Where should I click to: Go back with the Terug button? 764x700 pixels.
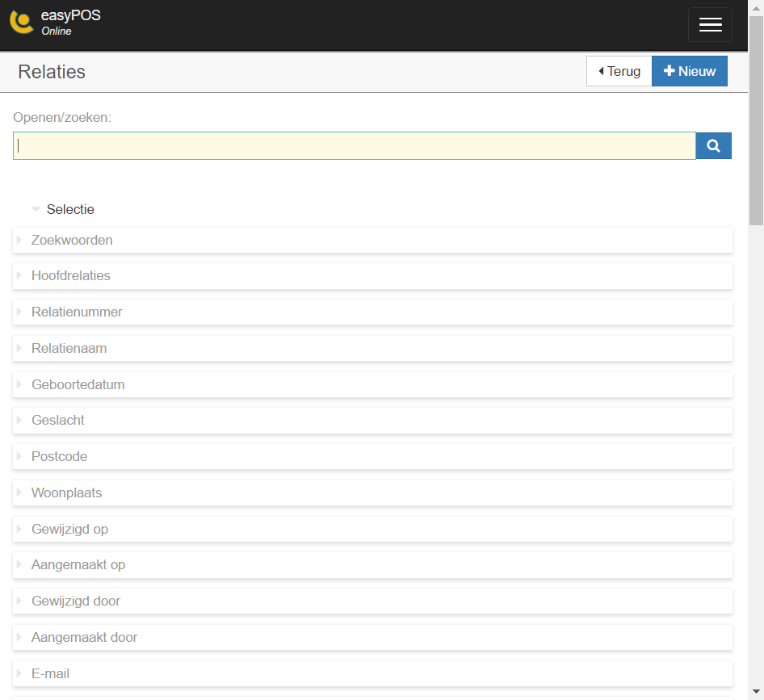point(619,71)
